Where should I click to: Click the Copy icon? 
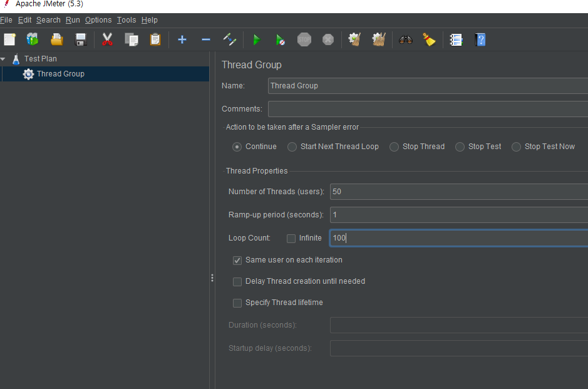132,39
